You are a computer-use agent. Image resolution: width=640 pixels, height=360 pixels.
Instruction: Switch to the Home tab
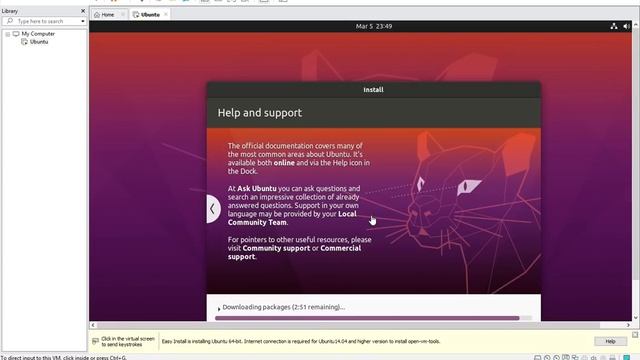[x=107, y=15]
